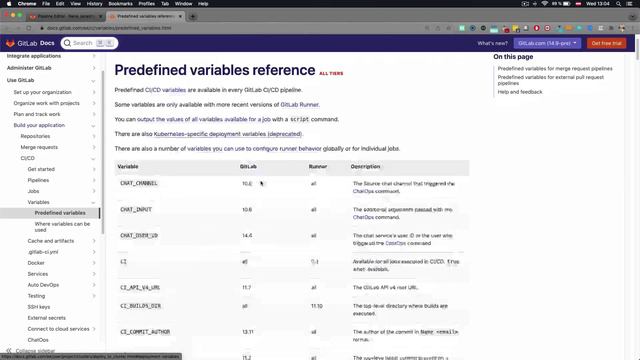
Task: Click the lock icon in address bar
Action: coord(42,28)
